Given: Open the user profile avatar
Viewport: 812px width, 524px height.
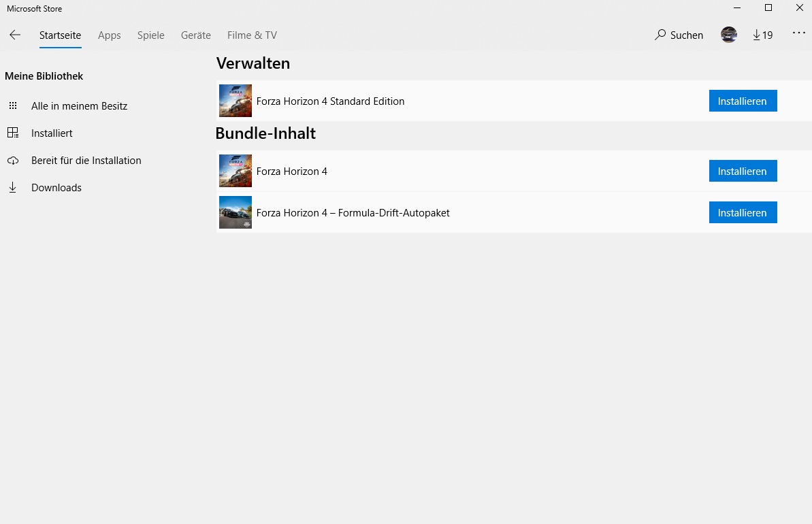Looking at the screenshot, I should pos(729,35).
